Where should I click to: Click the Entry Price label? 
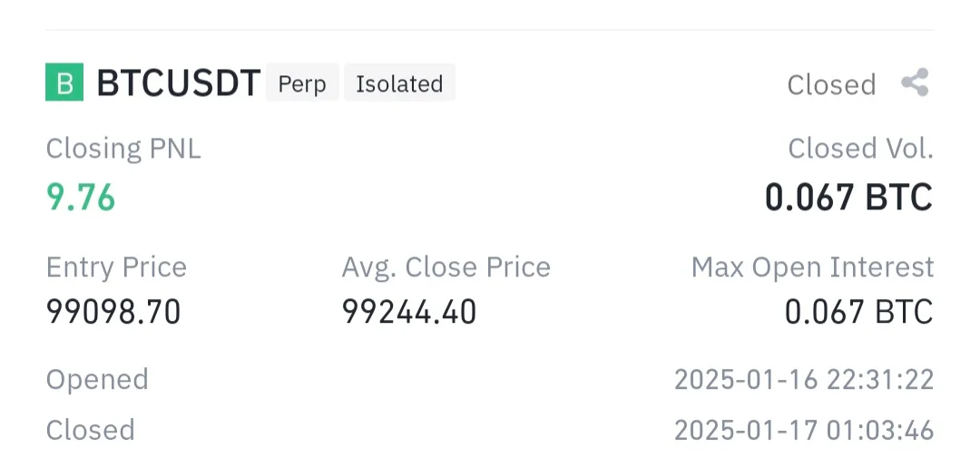(116, 267)
